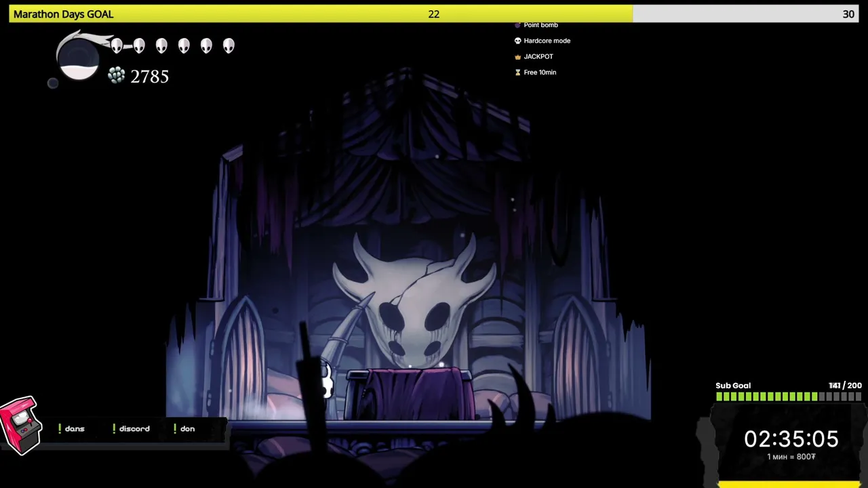868x488 pixels.
Task: Click the "JACKPOT" reward text
Action: [538, 57]
